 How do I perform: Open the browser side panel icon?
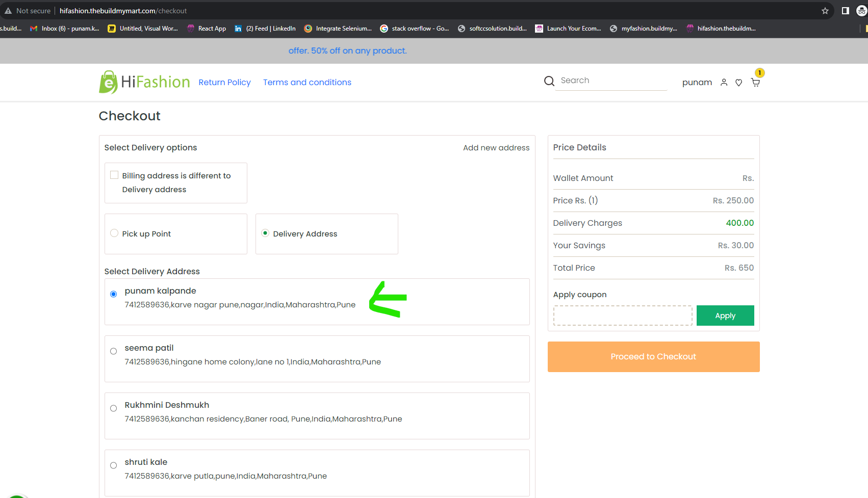tap(845, 11)
